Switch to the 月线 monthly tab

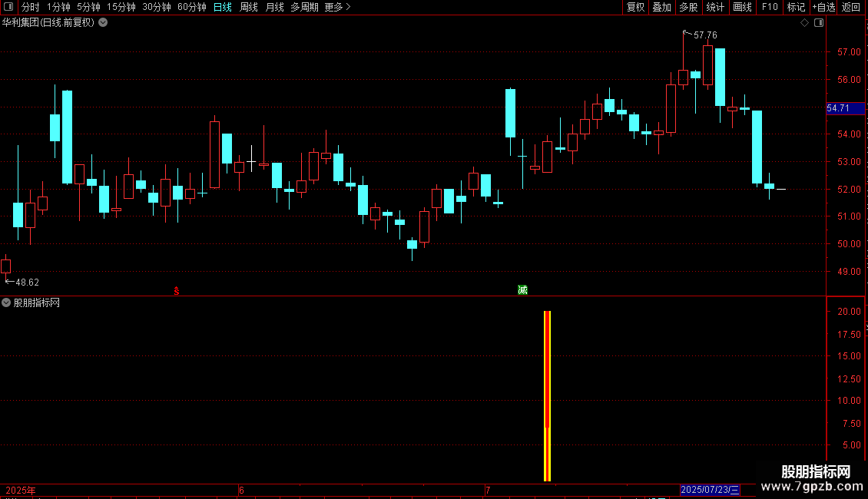coord(274,7)
